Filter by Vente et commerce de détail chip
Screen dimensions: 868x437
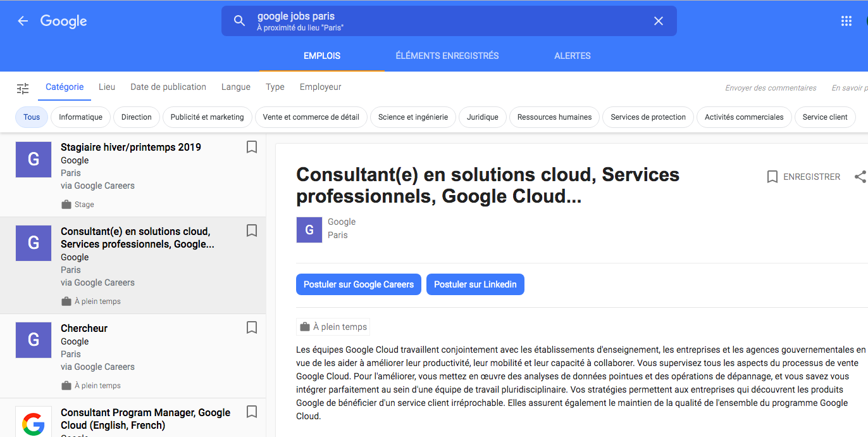(311, 117)
